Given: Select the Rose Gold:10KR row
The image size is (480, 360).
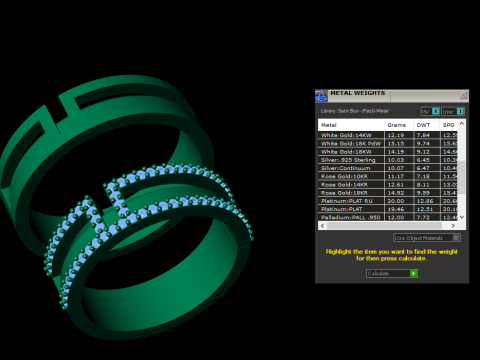Looking at the screenshot, I should click(388, 176).
